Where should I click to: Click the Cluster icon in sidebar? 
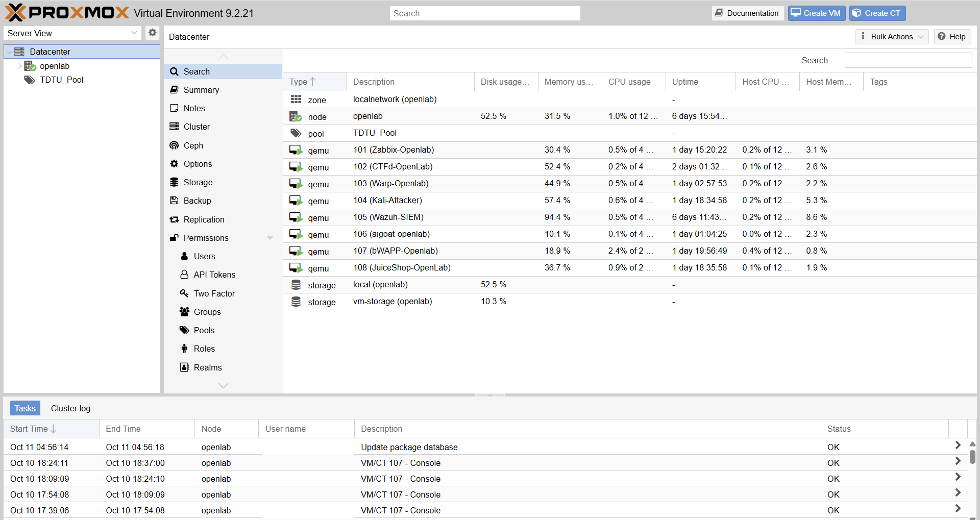pyautogui.click(x=174, y=127)
